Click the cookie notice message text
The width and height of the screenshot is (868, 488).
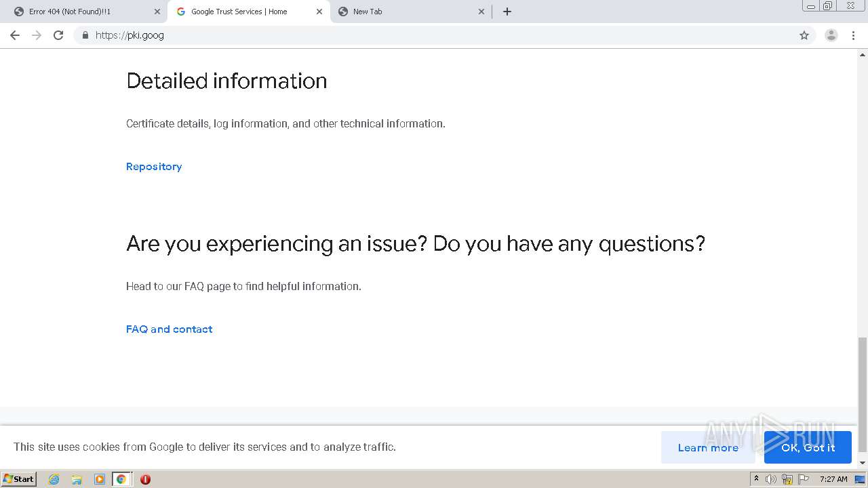coord(205,447)
